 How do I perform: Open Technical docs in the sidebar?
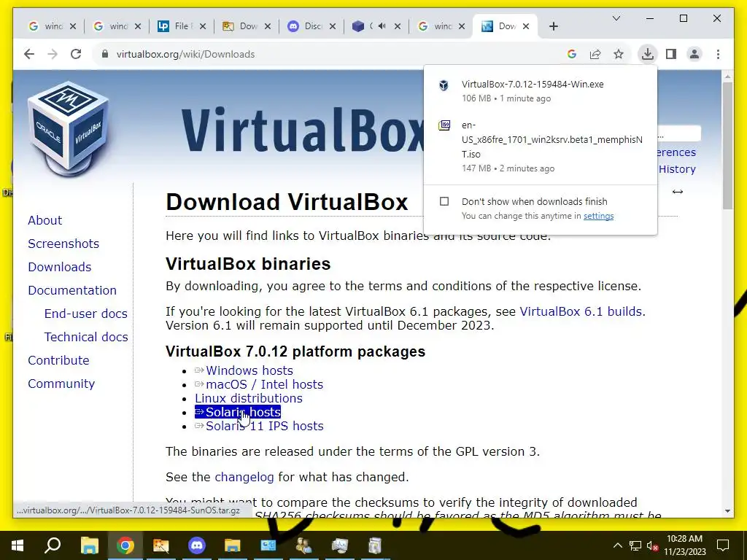[x=86, y=337]
